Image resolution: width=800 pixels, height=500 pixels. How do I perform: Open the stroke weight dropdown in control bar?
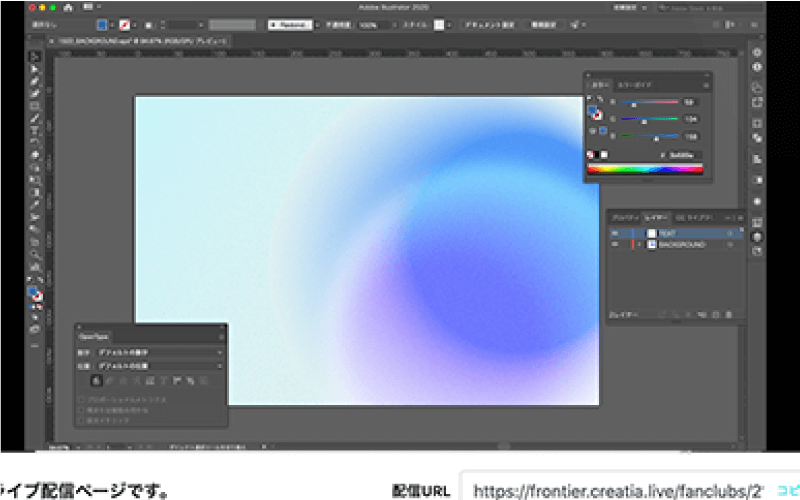pyautogui.click(x=201, y=24)
